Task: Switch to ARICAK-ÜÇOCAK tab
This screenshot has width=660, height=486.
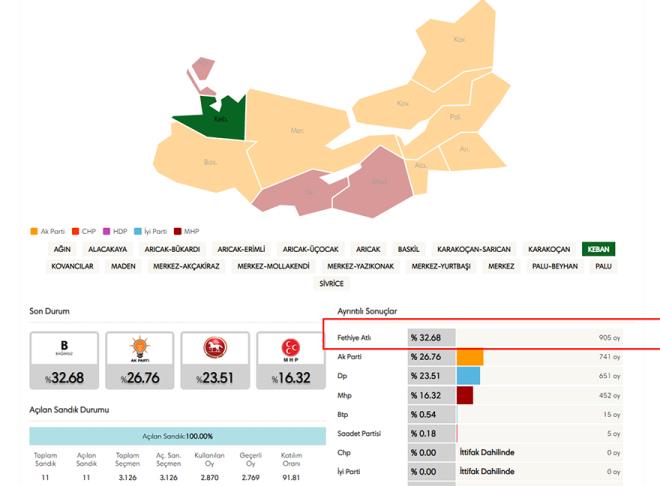Action: click(x=311, y=249)
